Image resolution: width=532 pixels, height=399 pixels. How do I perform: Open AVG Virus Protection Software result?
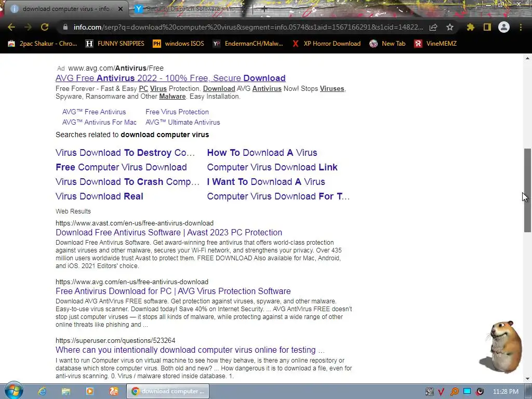[x=173, y=291]
